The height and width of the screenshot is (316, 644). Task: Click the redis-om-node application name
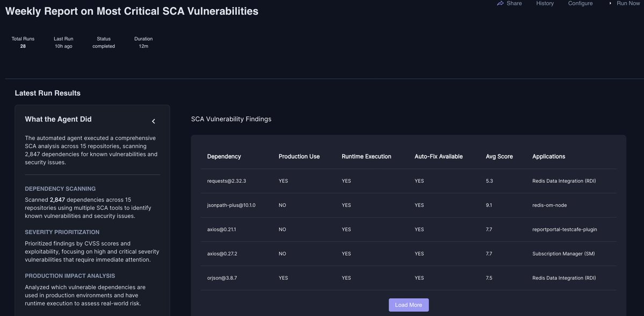(x=549, y=205)
